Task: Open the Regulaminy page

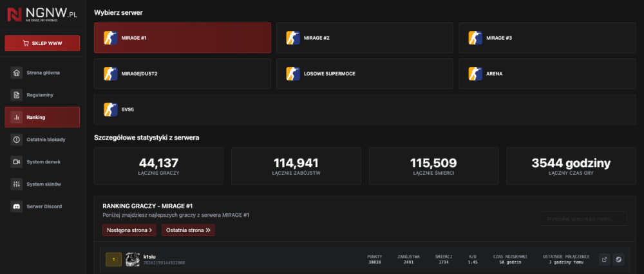Action: pyautogui.click(x=43, y=95)
